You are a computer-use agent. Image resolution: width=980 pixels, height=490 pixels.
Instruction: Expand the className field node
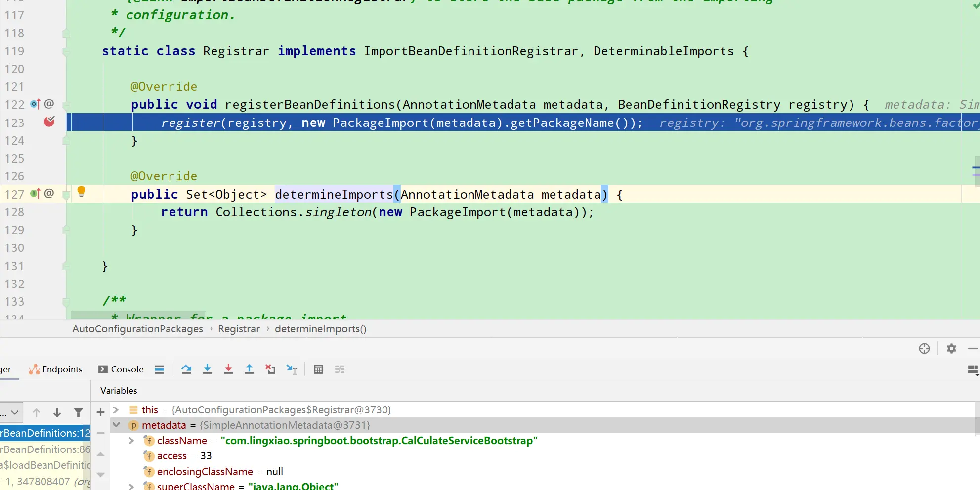click(131, 441)
